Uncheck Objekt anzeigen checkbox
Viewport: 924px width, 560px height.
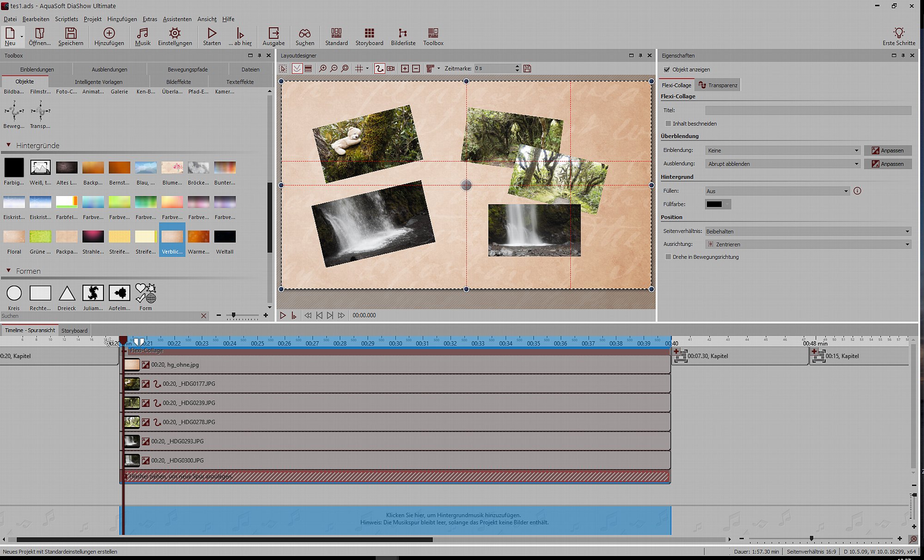point(667,70)
